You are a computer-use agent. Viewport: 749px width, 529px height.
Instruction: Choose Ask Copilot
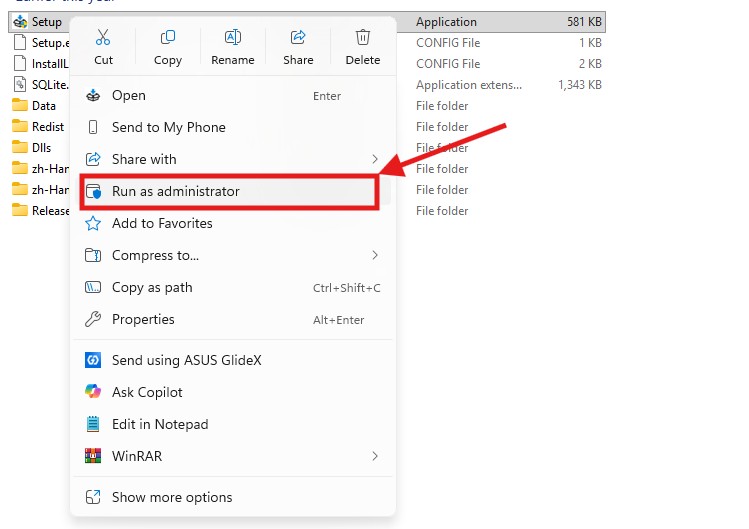[233, 392]
